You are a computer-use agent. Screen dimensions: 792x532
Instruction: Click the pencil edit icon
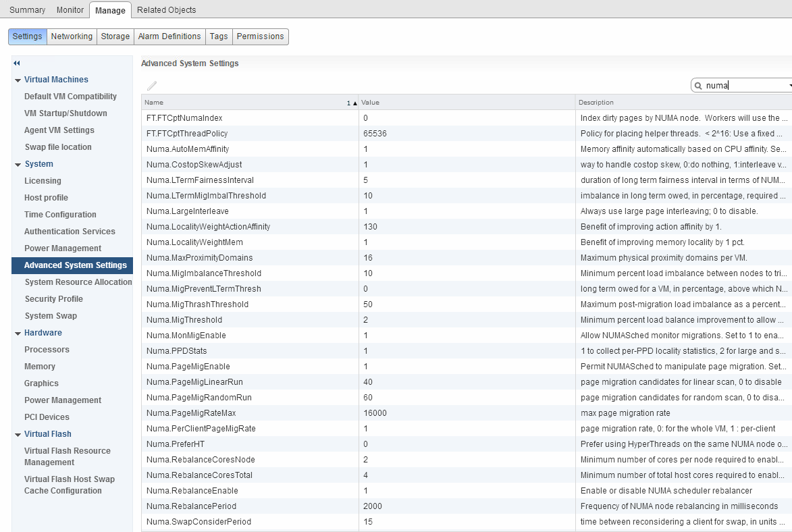click(151, 85)
